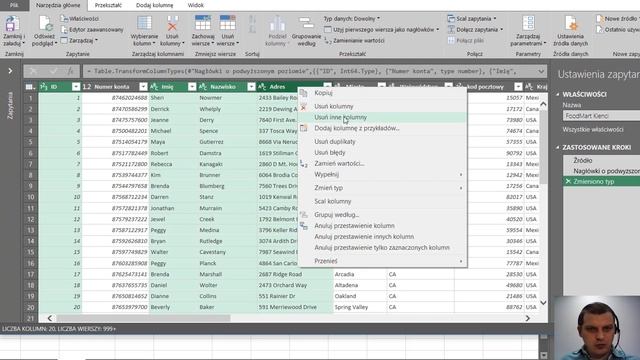Open the Numer konta filter dropdown
This screenshot has height=360, width=640.
coord(143,87)
